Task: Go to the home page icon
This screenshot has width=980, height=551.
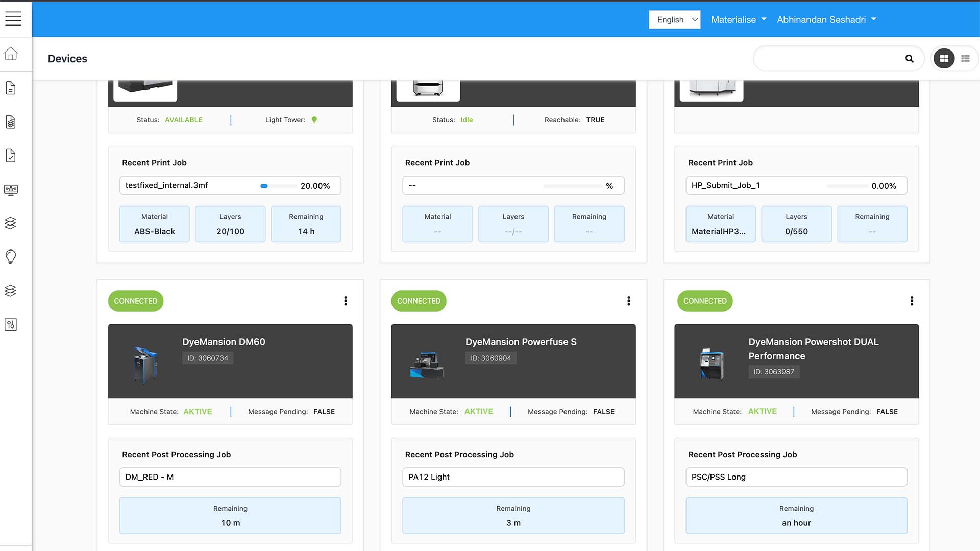Action: pos(11,54)
